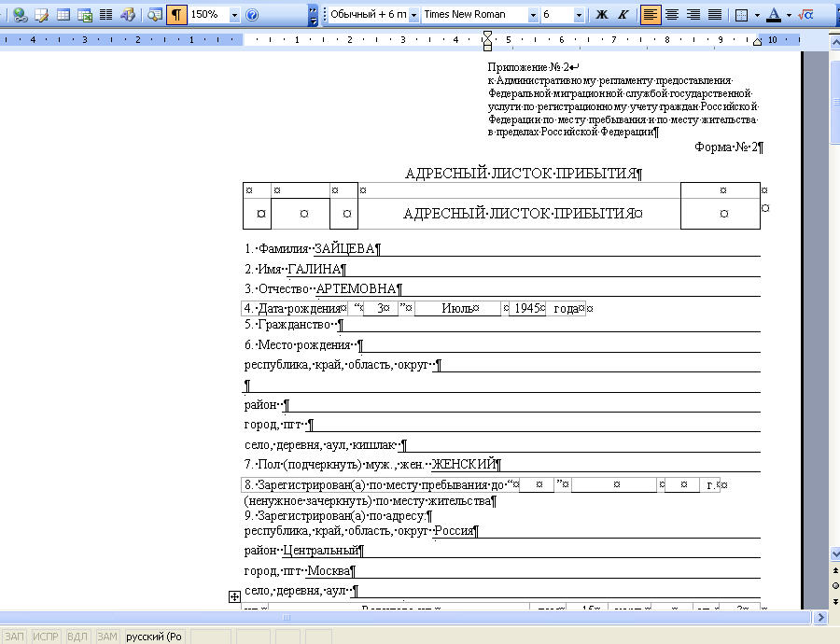Open the style dropdown arrow
840x644 pixels.
[x=413, y=15]
